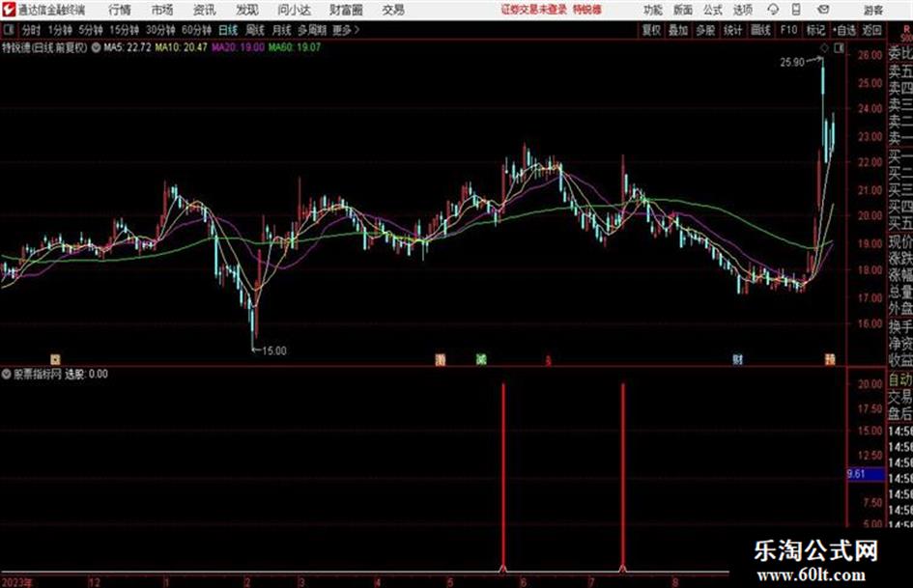
Task: Open the 交易 menu
Action: pyautogui.click(x=393, y=10)
